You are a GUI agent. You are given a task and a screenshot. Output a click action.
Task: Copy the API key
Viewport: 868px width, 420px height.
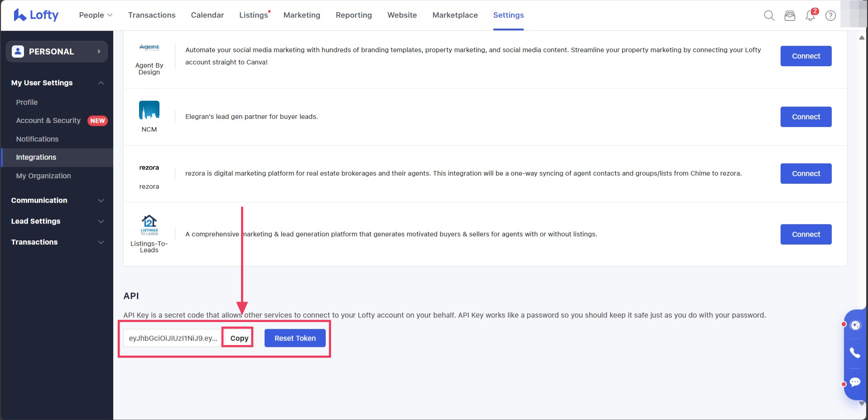pos(239,338)
